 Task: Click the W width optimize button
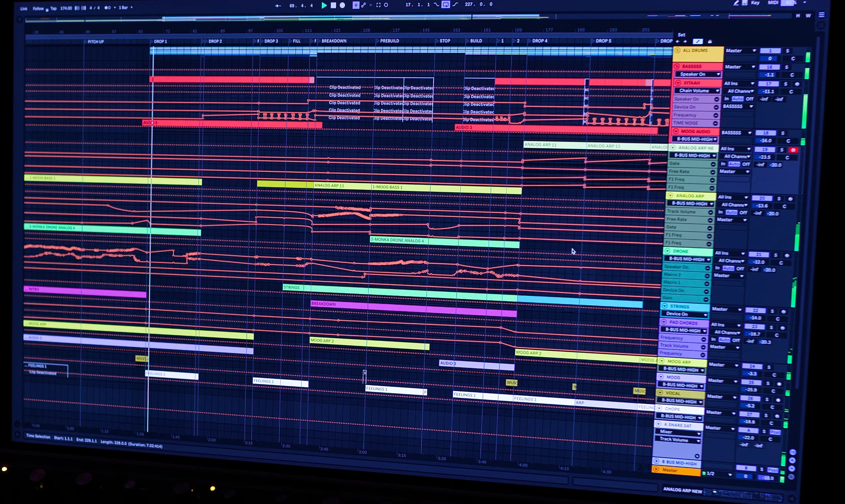click(808, 16)
